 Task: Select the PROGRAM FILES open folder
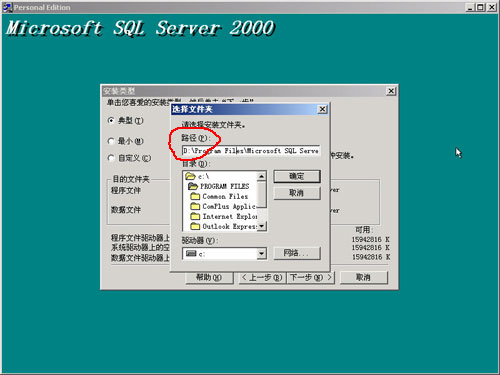click(x=193, y=186)
